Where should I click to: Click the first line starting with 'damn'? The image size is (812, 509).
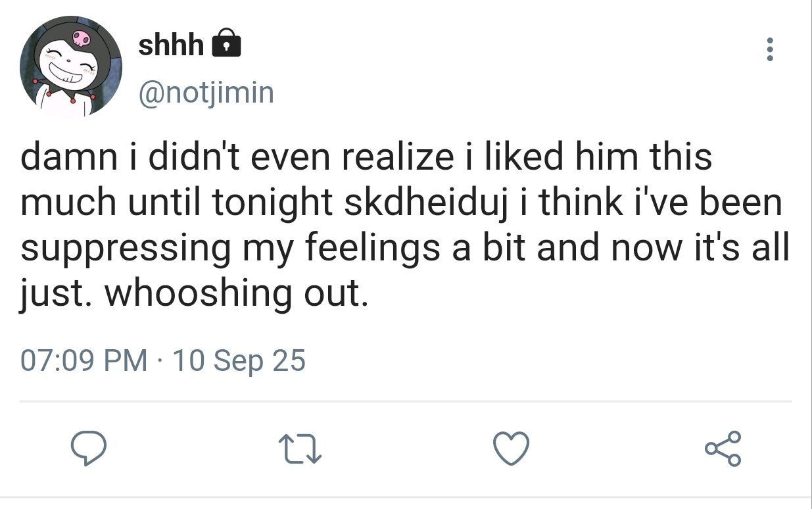(366, 160)
